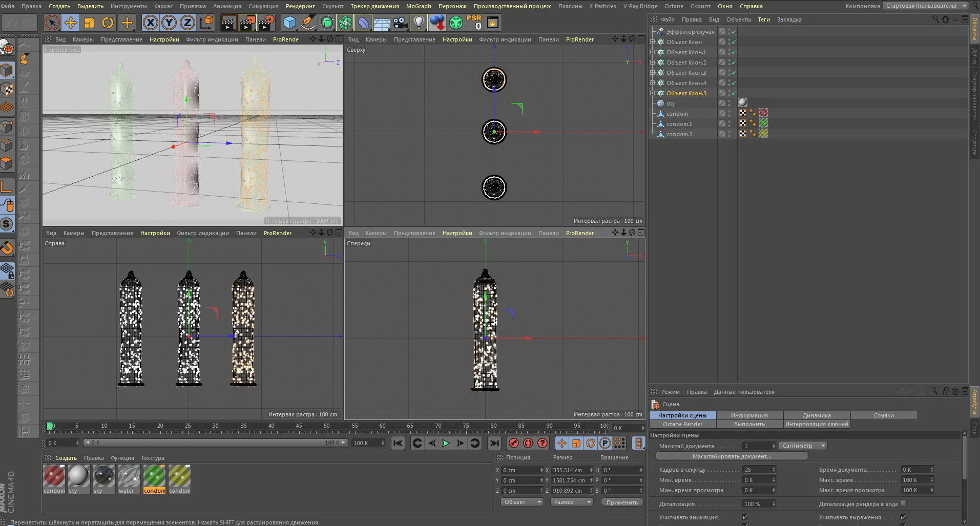Click the light bulb icon to add light
This screenshot has width=980, height=526.
tap(419, 23)
